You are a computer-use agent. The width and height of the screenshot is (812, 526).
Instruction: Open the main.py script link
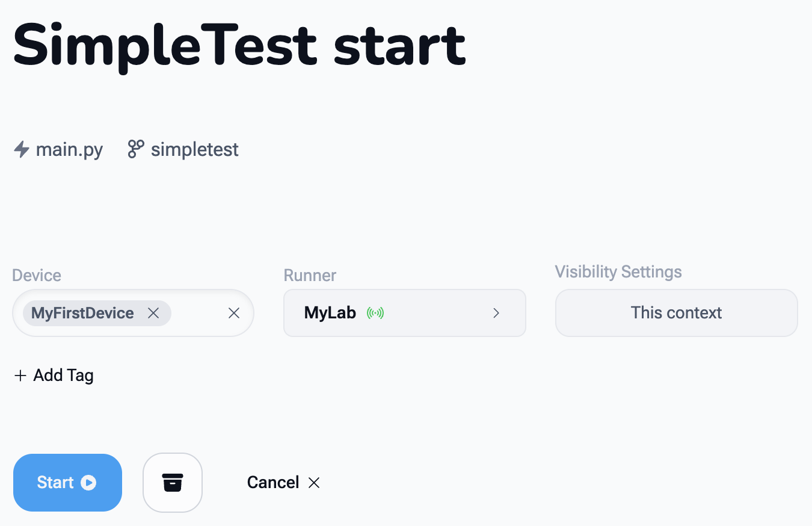coord(69,149)
